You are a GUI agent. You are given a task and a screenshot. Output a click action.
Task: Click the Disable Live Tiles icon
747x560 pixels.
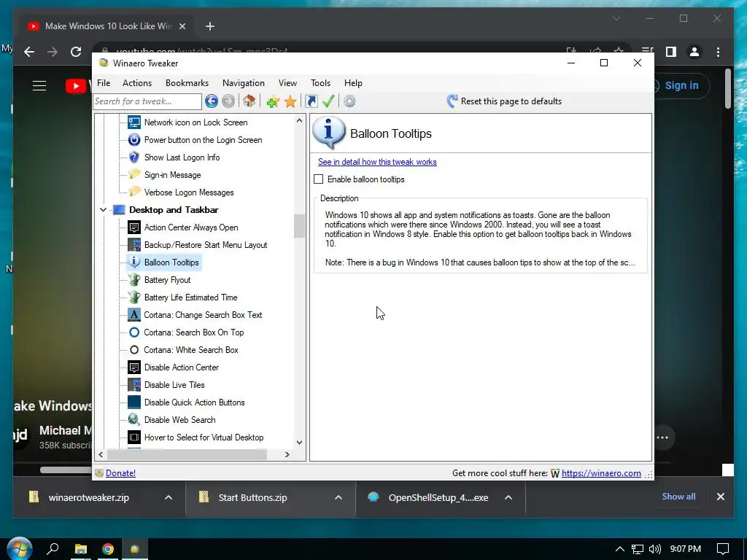point(134,385)
